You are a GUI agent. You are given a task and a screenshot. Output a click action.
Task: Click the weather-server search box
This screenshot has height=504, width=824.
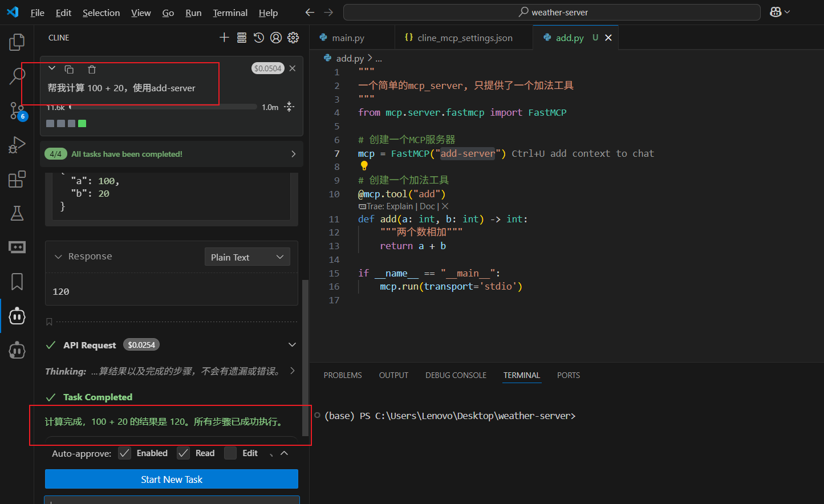point(551,13)
